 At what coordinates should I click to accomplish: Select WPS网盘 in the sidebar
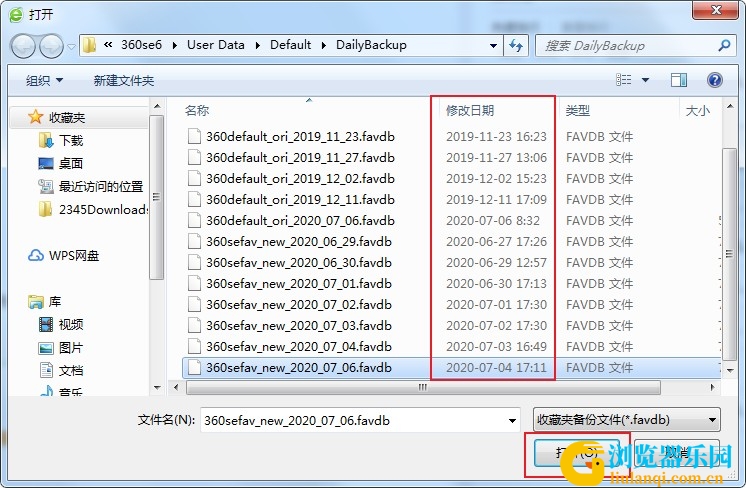click(x=74, y=255)
